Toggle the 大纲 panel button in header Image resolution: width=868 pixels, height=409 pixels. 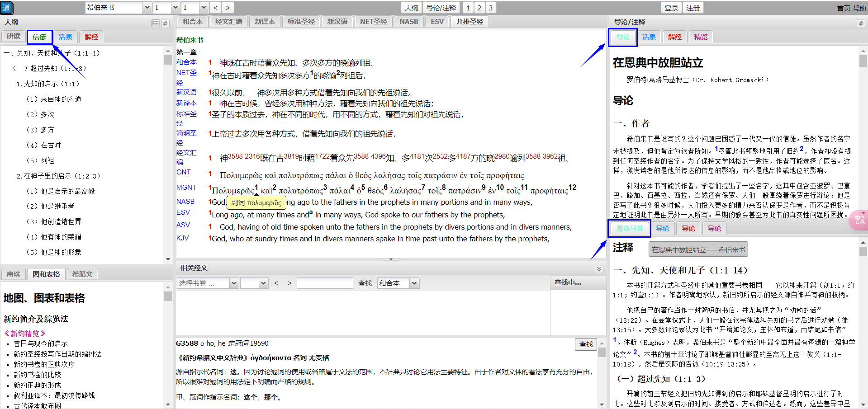tap(411, 8)
